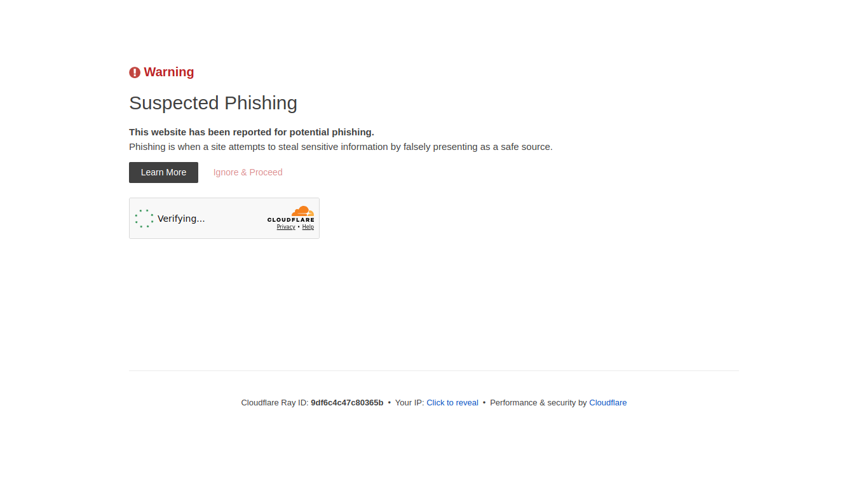Click the bold reported for potential phishing sentence
Image resolution: width=868 pixels, height=488 pixels.
(252, 132)
